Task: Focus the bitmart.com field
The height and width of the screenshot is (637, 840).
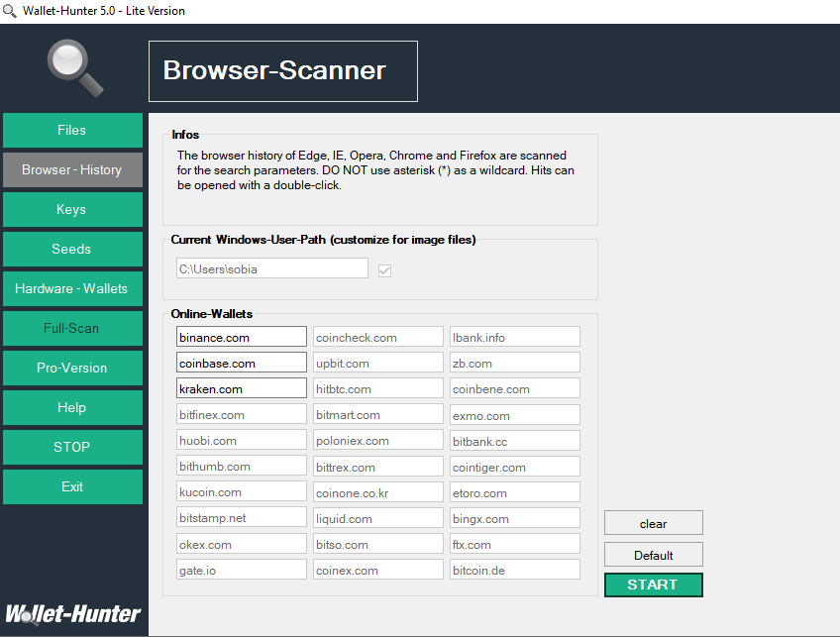Action: [x=378, y=414]
